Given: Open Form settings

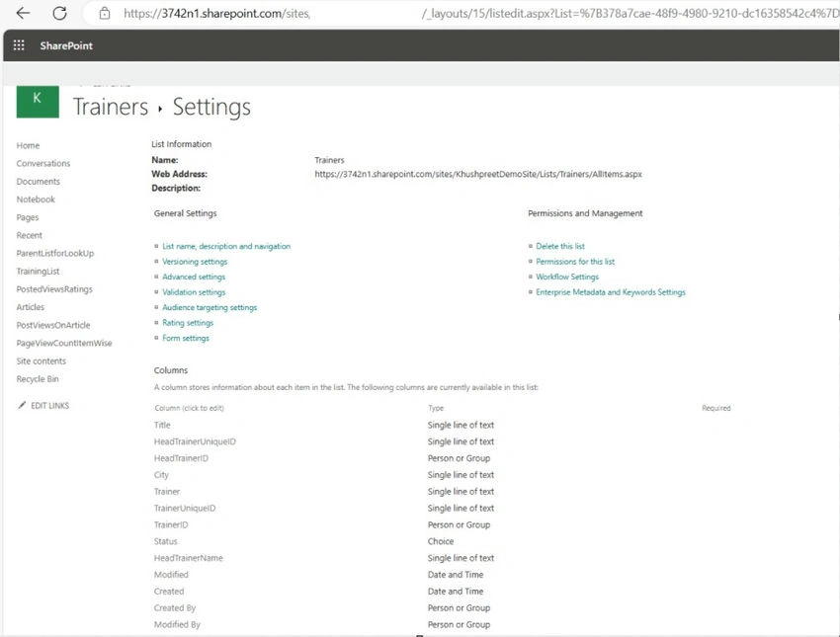Looking at the screenshot, I should coord(186,339).
